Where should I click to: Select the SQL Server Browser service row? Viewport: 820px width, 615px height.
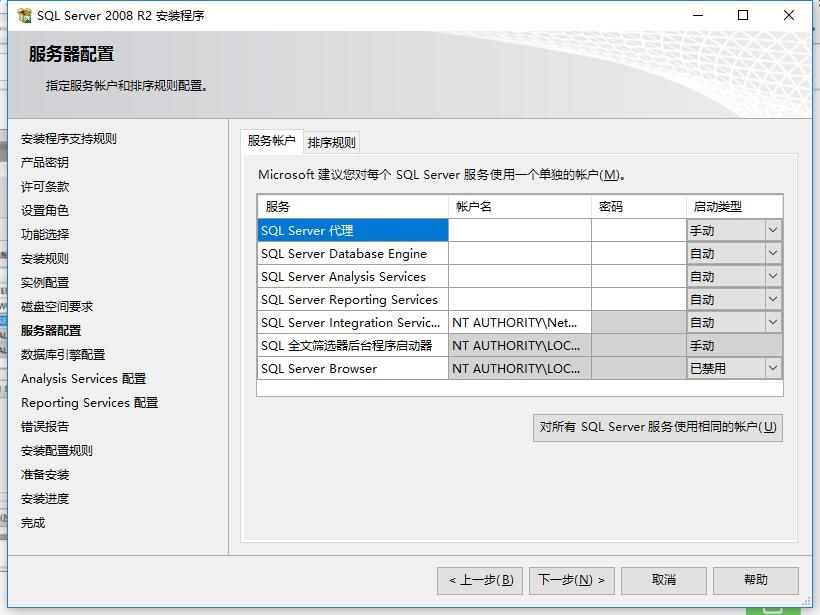[353, 368]
